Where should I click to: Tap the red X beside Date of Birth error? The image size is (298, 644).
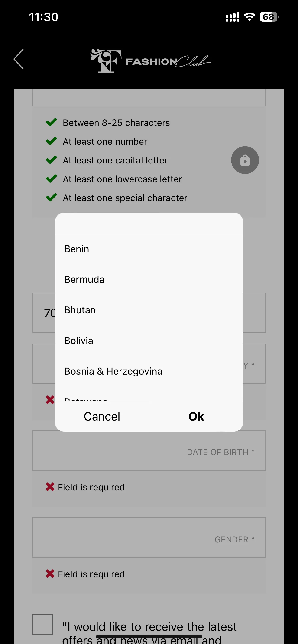coord(50,487)
